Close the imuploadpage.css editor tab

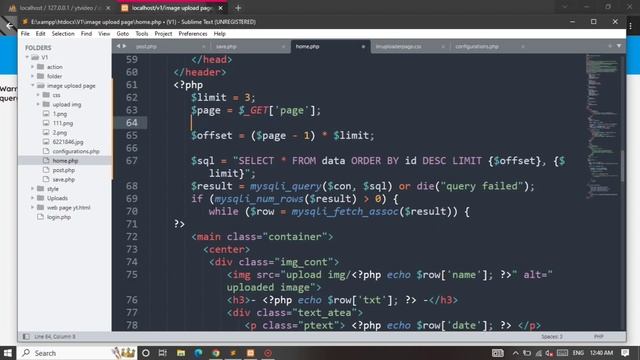point(443,47)
